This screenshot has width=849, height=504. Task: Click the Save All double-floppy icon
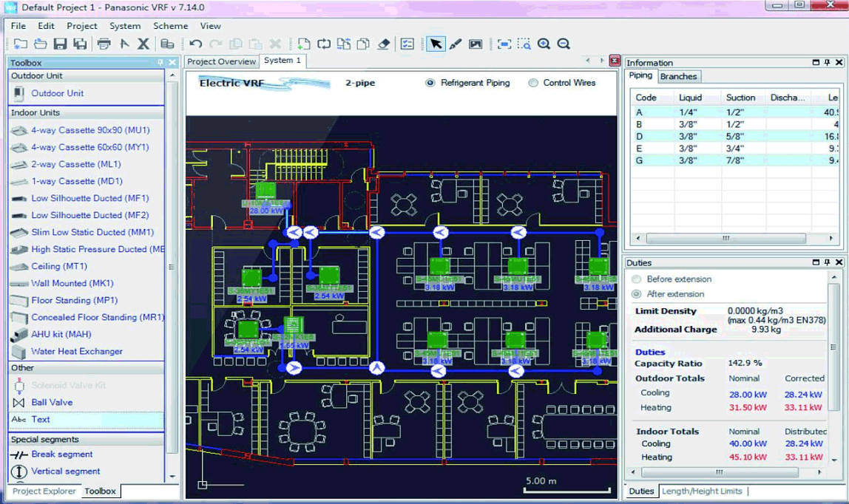tap(80, 44)
